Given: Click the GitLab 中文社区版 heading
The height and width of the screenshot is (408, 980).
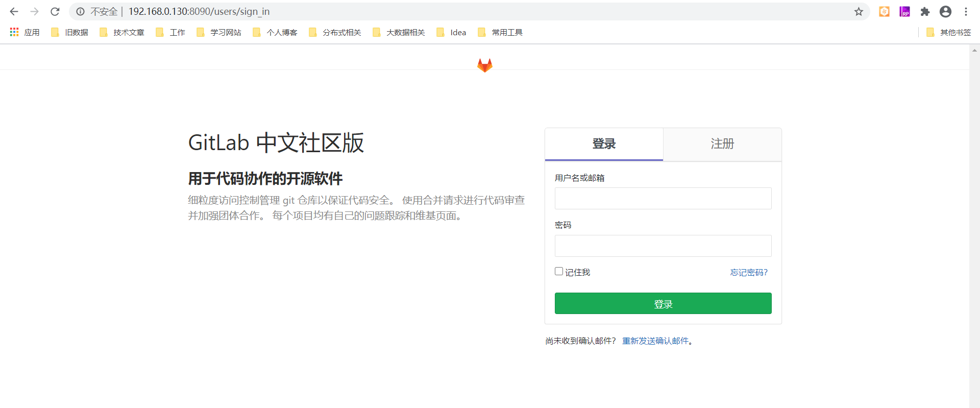Looking at the screenshot, I should (x=276, y=142).
